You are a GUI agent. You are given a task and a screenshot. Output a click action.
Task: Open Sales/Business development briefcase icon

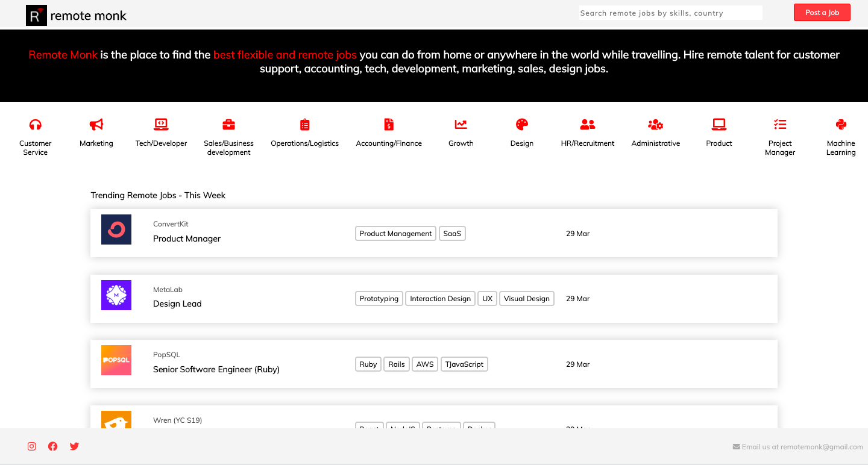pos(228,125)
